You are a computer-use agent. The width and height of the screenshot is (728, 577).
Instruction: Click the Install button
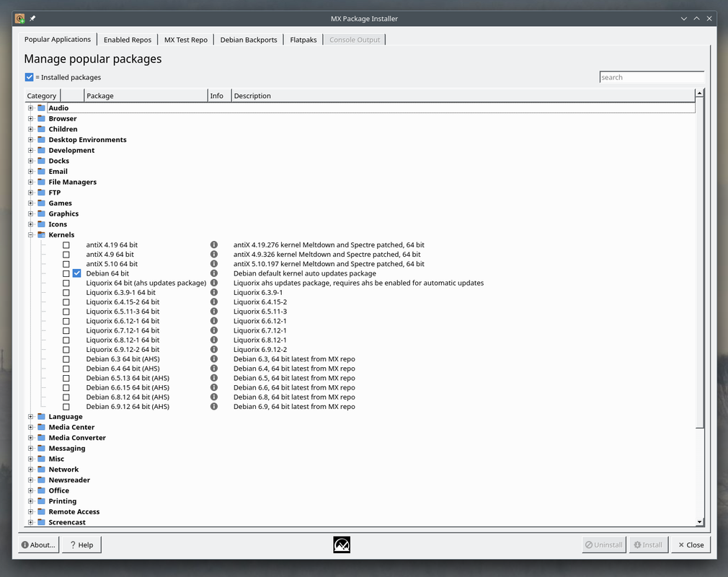click(x=649, y=545)
